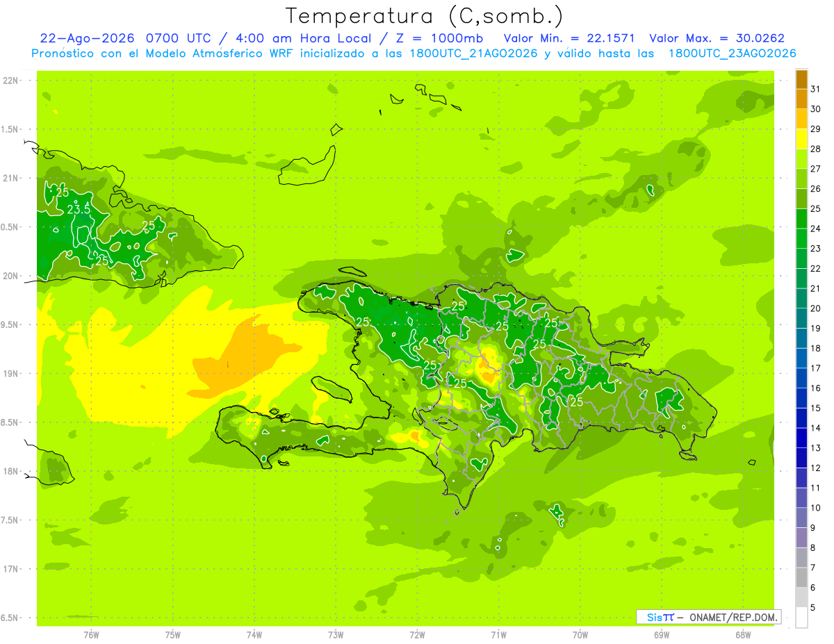Click valid-until time "1800UTC_23AGO2026"
Viewport: 834px width, 644px height.
point(732,53)
